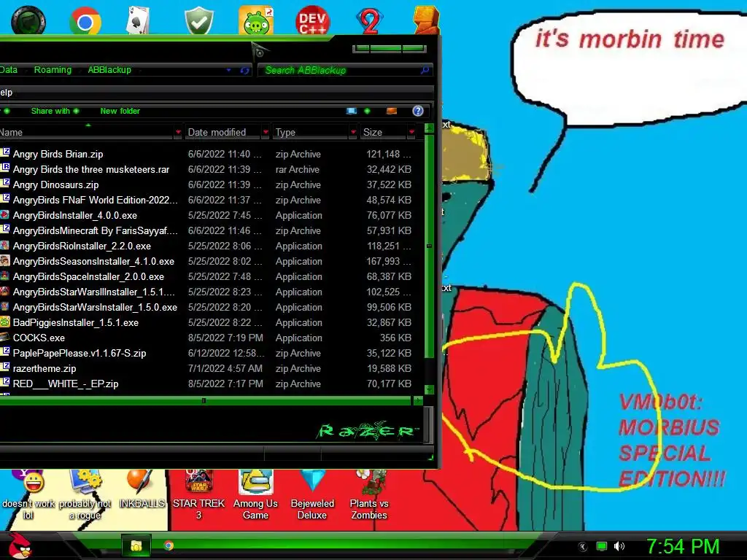Screen dimensions: 747x560
Task: Select the File Explorer taskbar button
Action: click(x=136, y=545)
